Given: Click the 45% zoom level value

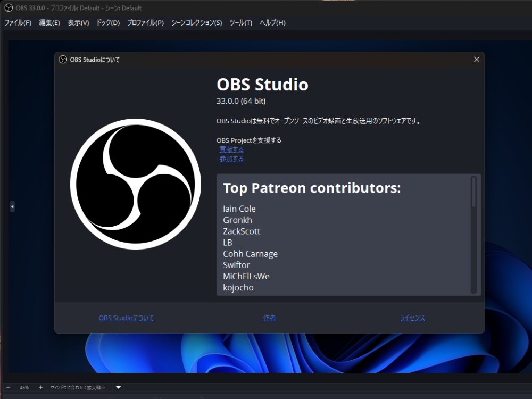Looking at the screenshot, I should click(24, 387).
